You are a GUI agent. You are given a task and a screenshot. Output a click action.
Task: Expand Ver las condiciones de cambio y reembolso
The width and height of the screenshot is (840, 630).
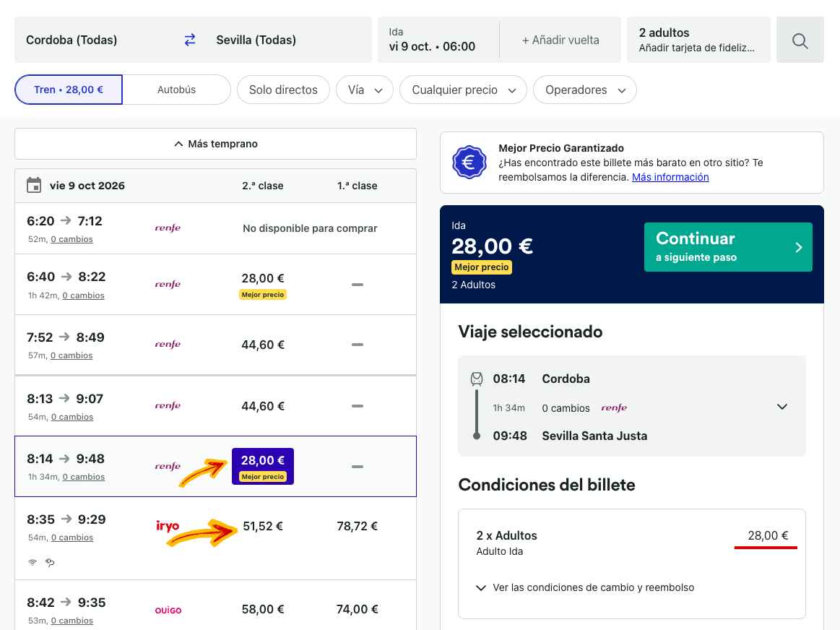point(585,587)
